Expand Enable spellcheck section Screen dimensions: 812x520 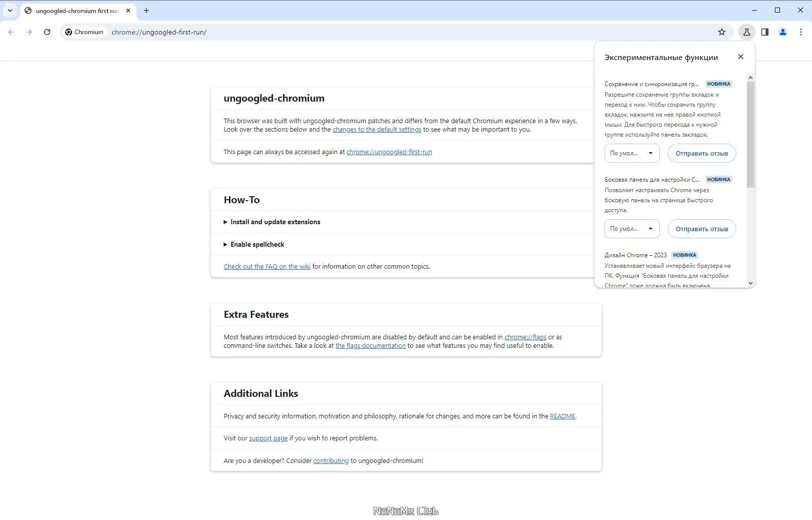point(254,244)
